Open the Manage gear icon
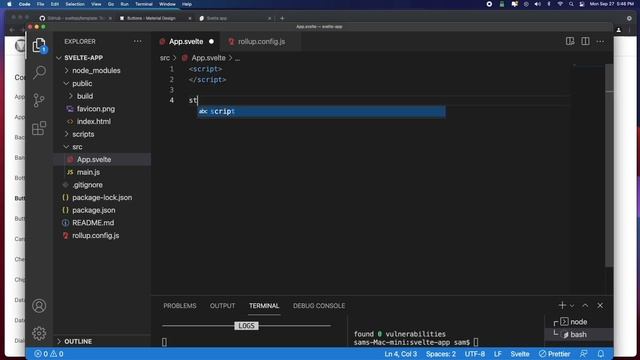Viewport: 640px width, 360px height. pyautogui.click(x=39, y=333)
